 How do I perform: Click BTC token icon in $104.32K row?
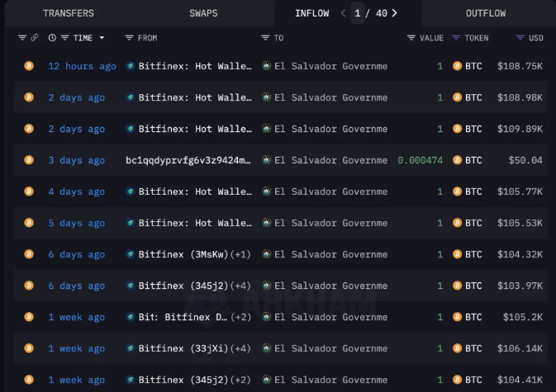pyautogui.click(x=457, y=254)
